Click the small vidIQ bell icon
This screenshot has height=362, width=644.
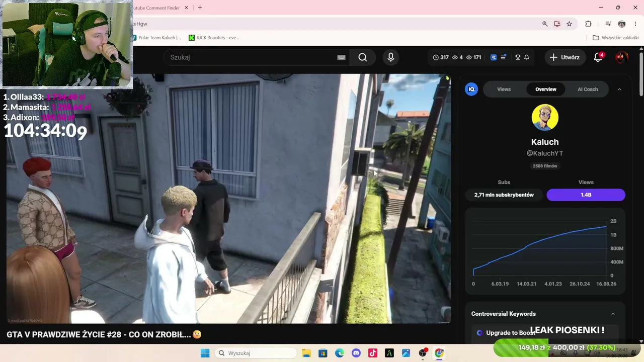point(527,57)
